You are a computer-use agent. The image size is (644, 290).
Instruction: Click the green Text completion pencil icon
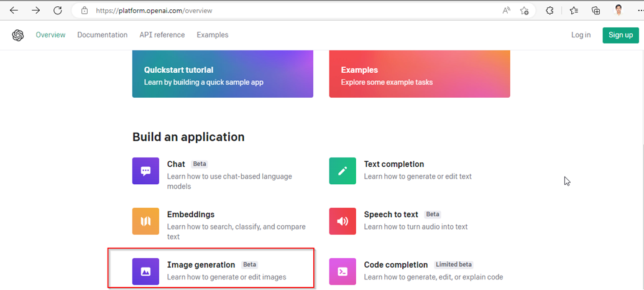coord(343,171)
